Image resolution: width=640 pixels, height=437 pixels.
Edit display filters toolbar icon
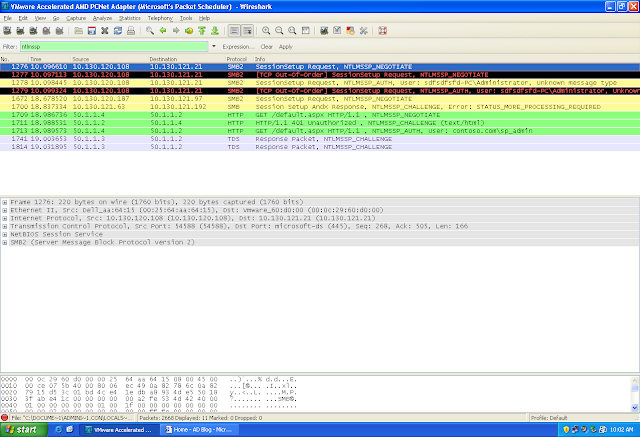click(x=337, y=31)
